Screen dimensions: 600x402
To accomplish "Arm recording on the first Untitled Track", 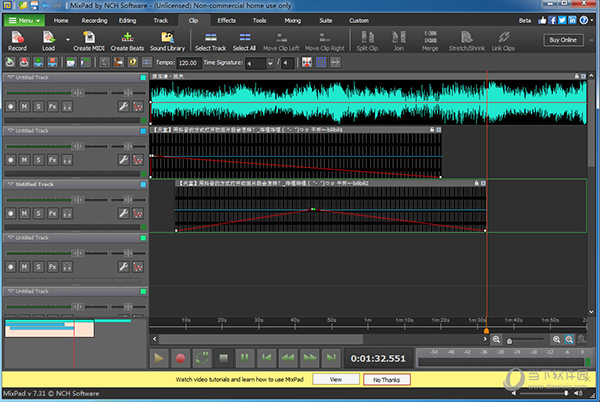I will pyautogui.click(x=11, y=106).
